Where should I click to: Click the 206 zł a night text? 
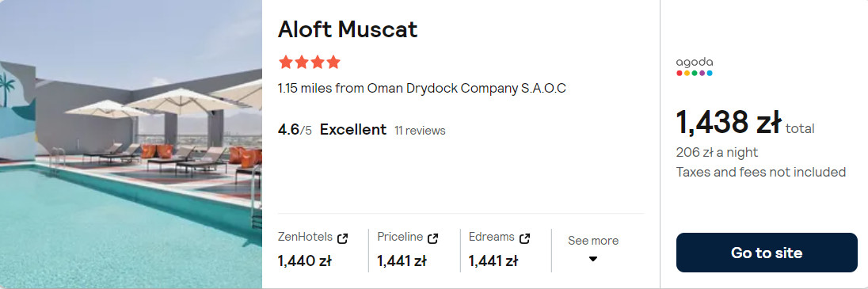coord(717,152)
